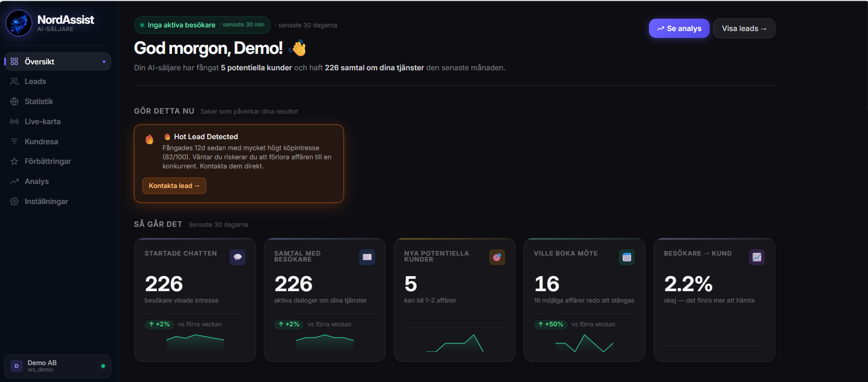Click the calendar icon on Ville boka möte
Screen dimensions: 868x382
627,257
